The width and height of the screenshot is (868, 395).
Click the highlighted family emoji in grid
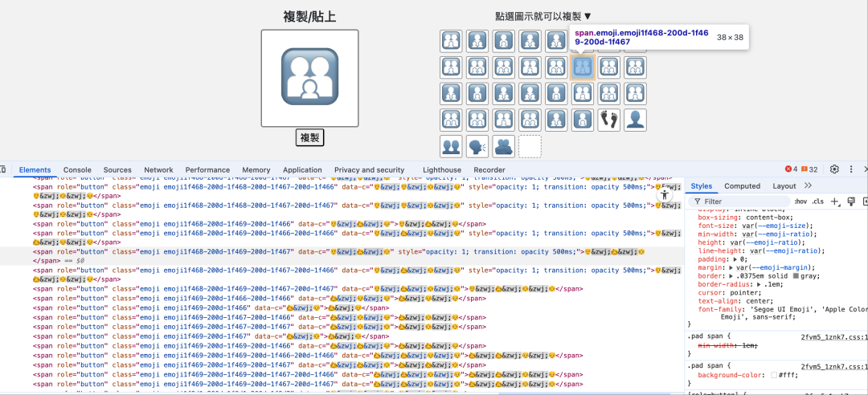tap(583, 67)
